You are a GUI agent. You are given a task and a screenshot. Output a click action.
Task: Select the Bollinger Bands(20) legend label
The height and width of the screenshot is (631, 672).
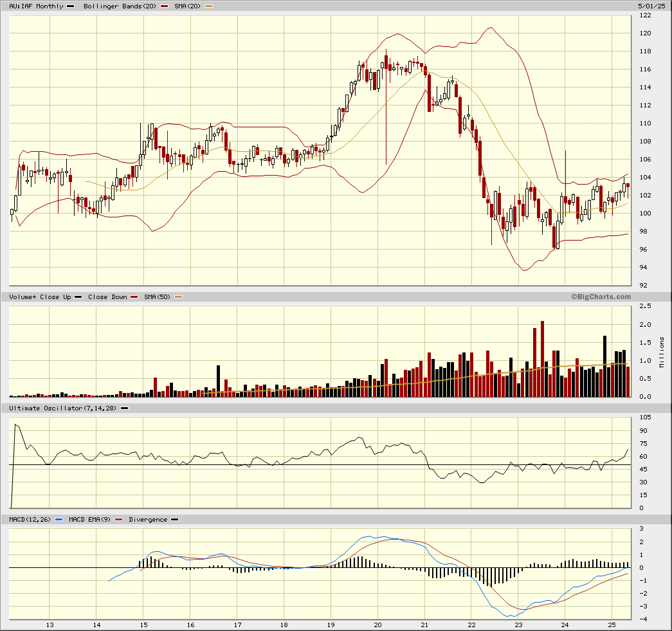120,6
